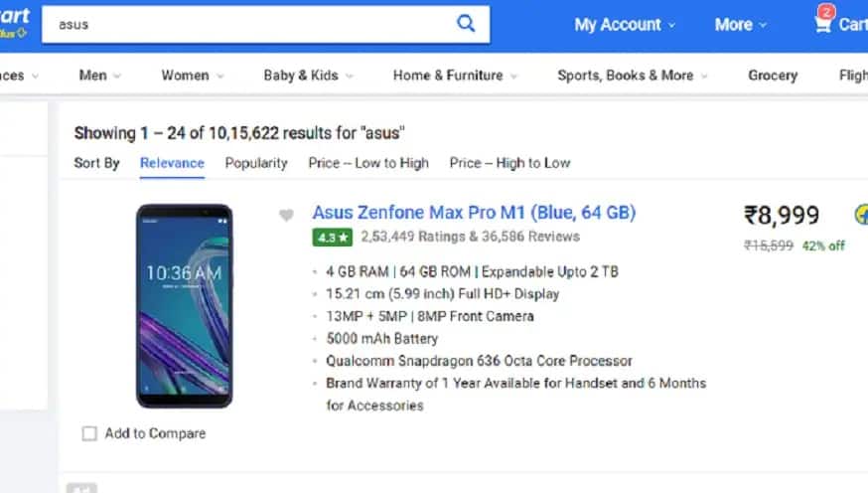The image size is (868, 493).
Task: Click the search box containing asus
Action: (x=248, y=25)
